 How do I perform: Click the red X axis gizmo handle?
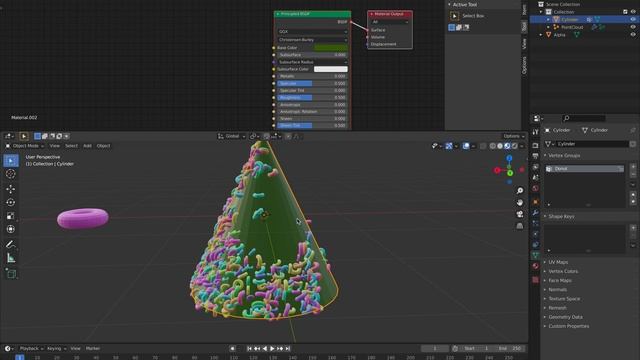click(497, 170)
